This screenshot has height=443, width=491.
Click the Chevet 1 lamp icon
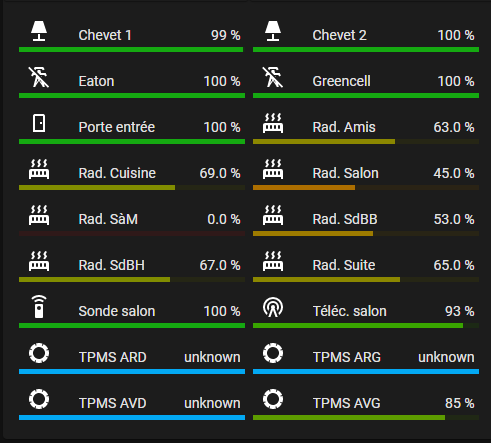[39, 31]
